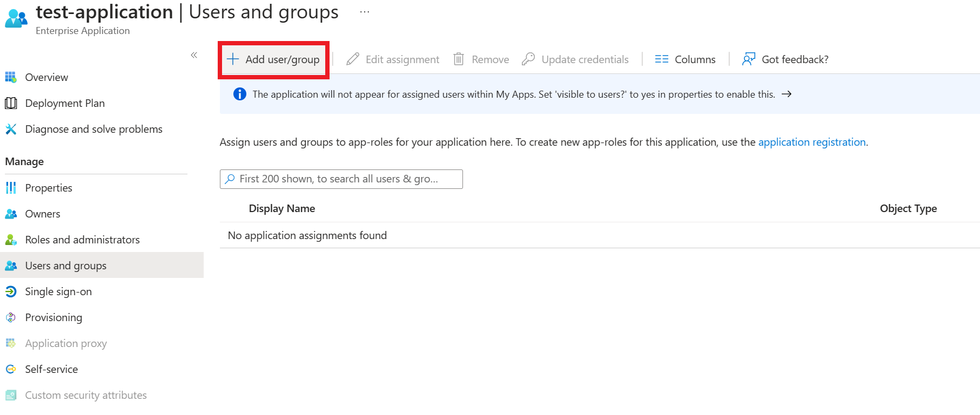Click the Deployment Plan book icon
Image resolution: width=980 pixels, height=415 pixels.
pos(11,103)
